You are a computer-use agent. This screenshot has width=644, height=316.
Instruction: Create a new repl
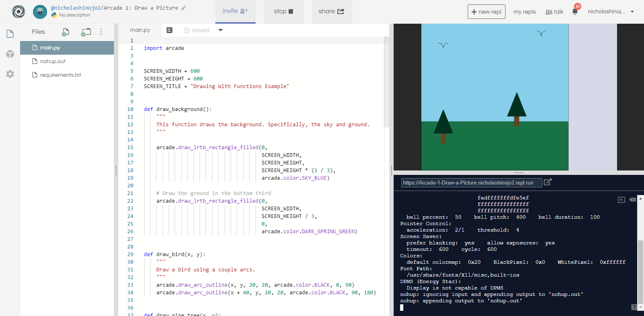click(x=486, y=12)
